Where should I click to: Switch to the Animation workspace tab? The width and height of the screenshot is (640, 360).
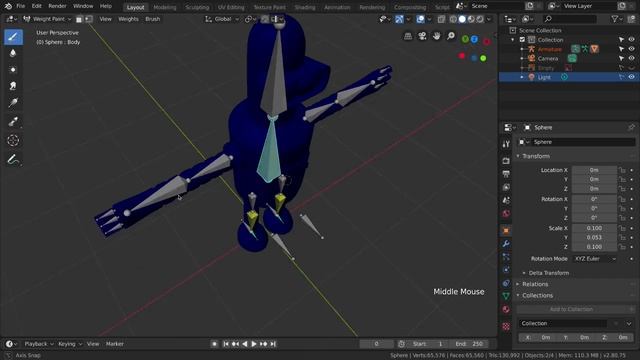337,7
